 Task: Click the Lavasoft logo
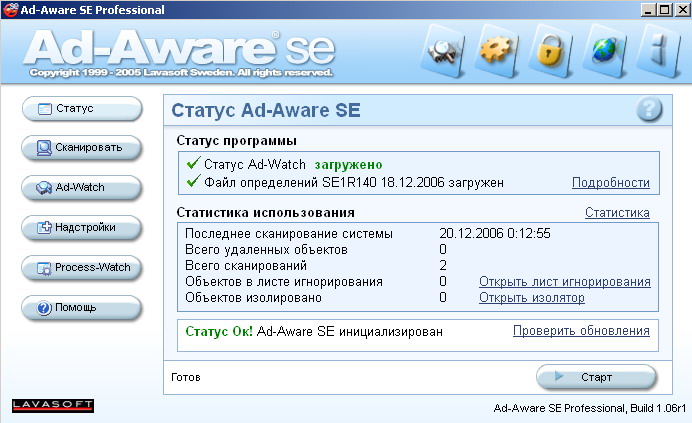(x=53, y=405)
